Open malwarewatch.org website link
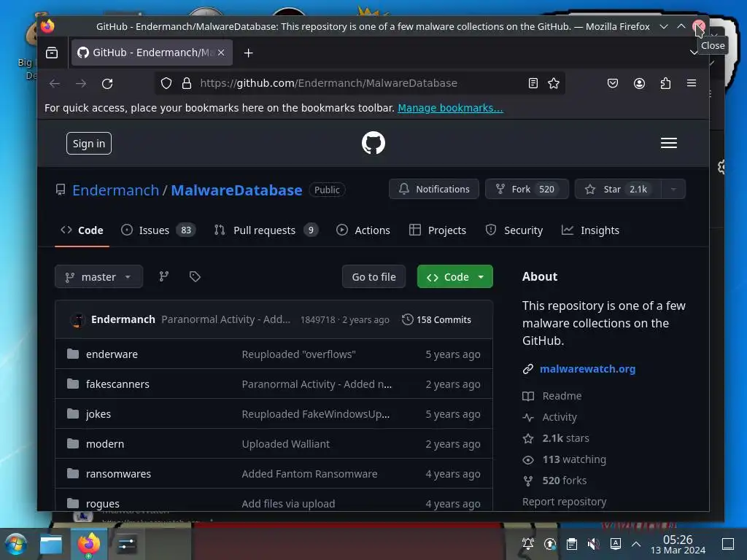 pos(587,369)
